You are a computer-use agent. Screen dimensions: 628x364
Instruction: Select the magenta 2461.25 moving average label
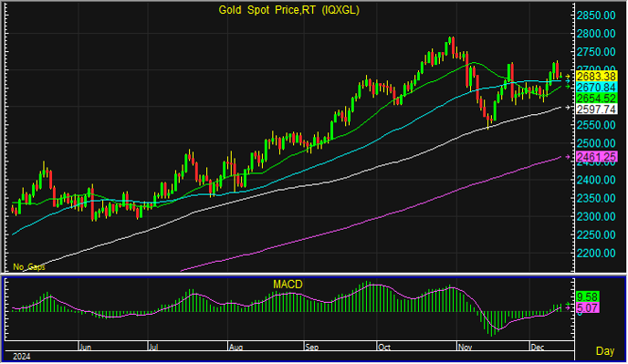pyautogui.click(x=596, y=157)
